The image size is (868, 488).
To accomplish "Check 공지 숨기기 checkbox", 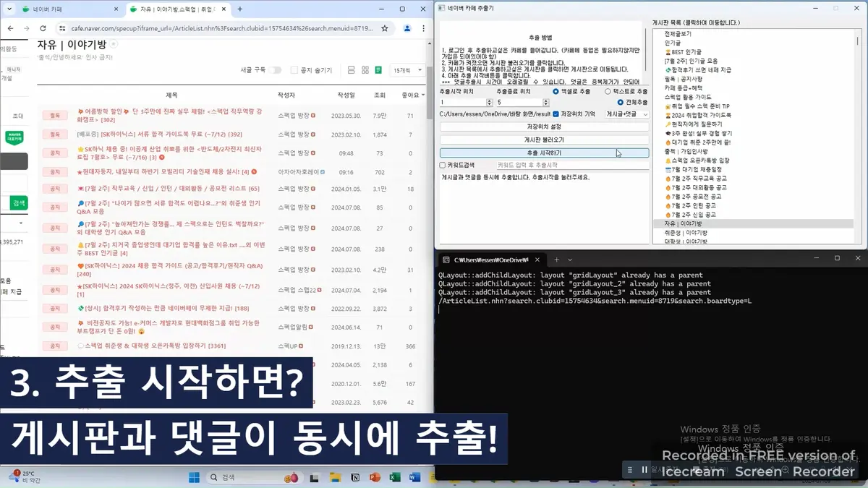I will (294, 70).
